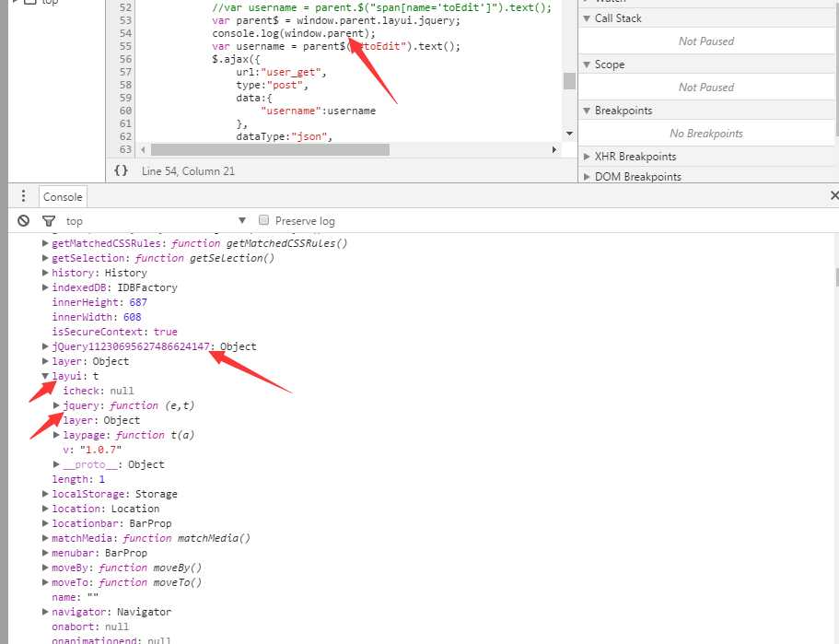Viewport: 839px width, 644px height.
Task: Expand the moveBy function entry
Action: tap(45, 568)
